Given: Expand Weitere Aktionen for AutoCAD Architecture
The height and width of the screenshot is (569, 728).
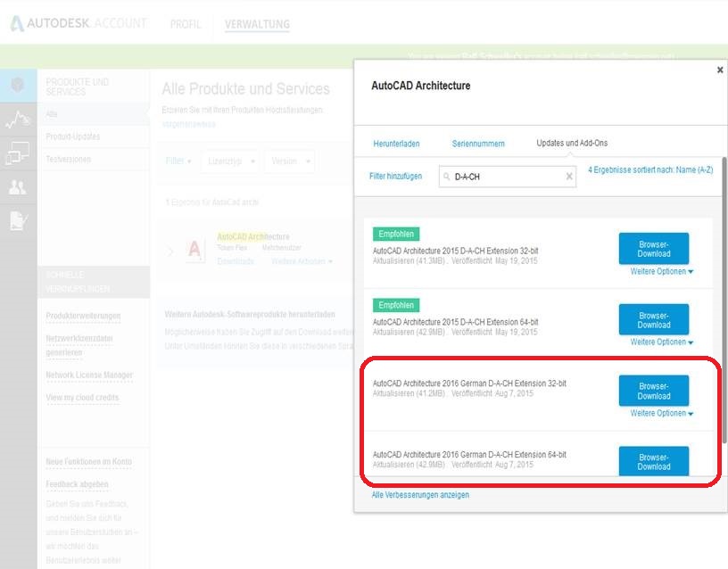Looking at the screenshot, I should coord(302,261).
